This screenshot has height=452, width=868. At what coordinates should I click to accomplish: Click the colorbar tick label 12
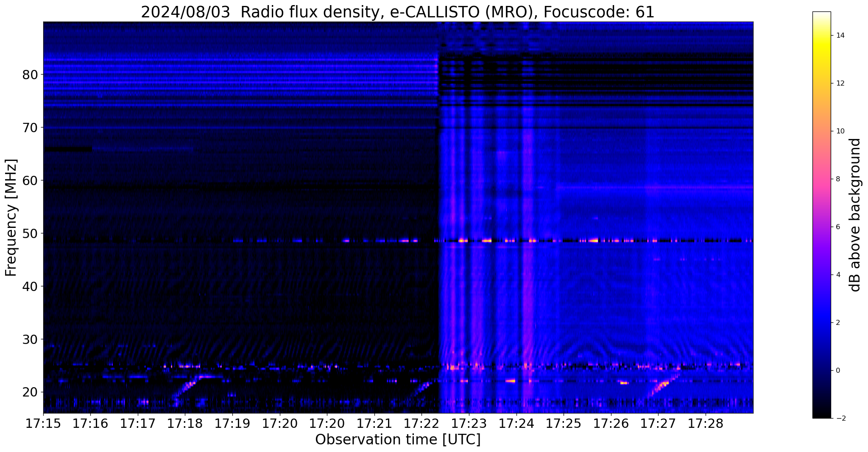pyautogui.click(x=840, y=83)
